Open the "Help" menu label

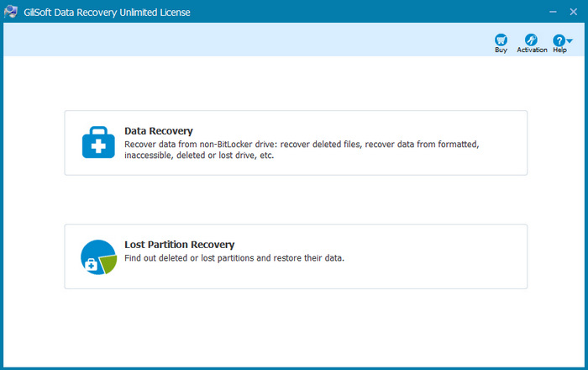[559, 50]
